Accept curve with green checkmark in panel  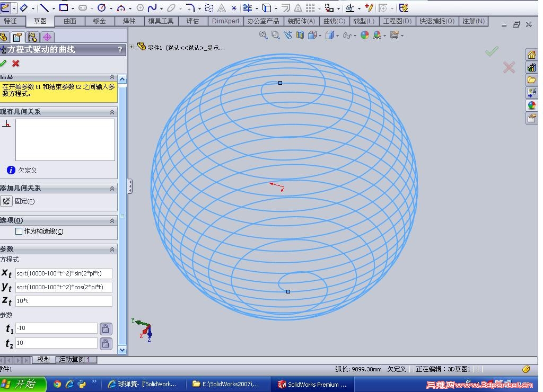(4, 64)
